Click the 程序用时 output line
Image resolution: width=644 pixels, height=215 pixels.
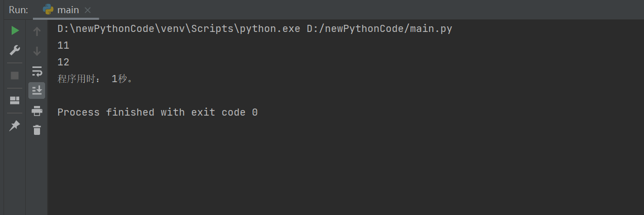point(95,79)
